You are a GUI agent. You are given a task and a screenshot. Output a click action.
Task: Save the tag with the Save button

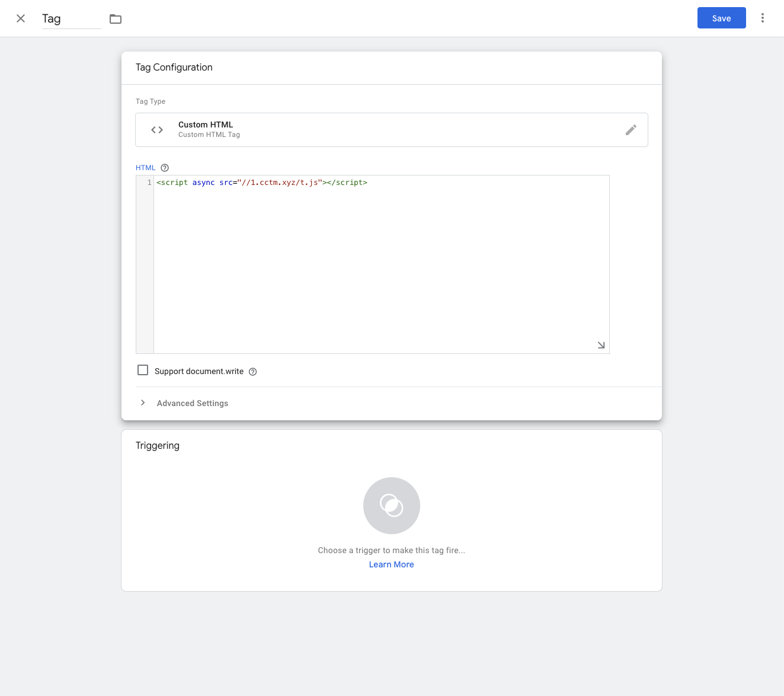[721, 18]
